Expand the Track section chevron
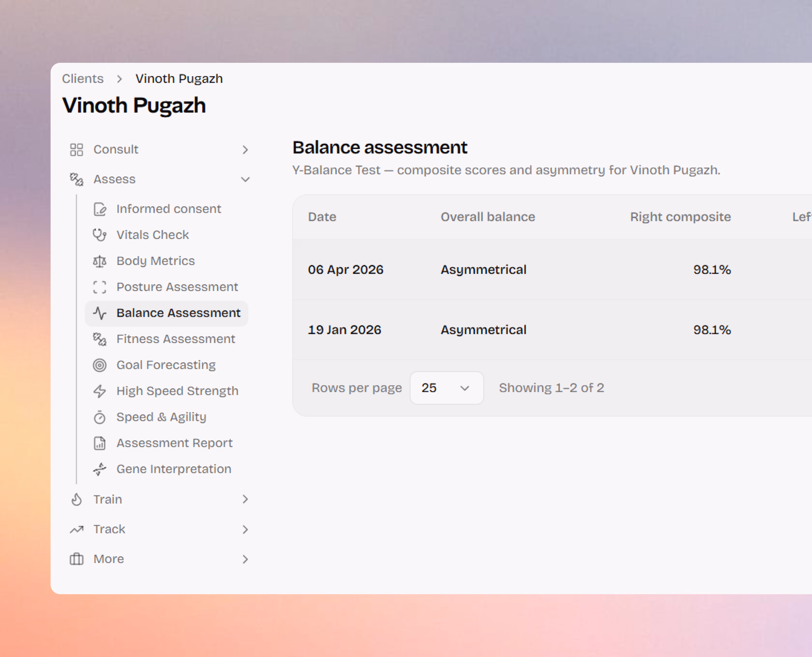 [x=245, y=529]
